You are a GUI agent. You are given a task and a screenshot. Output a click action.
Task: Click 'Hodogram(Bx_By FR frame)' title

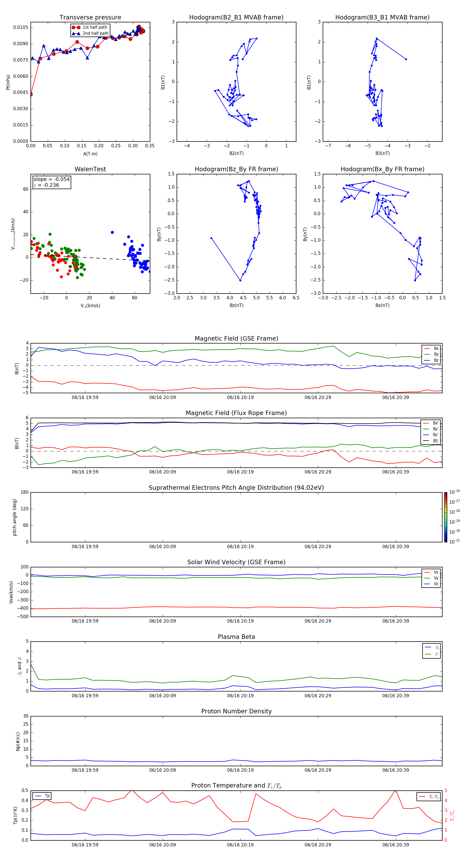pyautogui.click(x=382, y=169)
